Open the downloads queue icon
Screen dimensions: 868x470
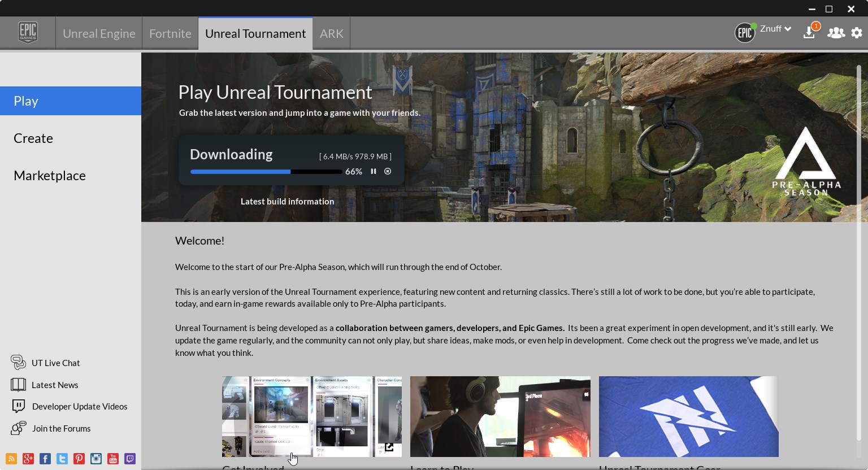(x=809, y=33)
